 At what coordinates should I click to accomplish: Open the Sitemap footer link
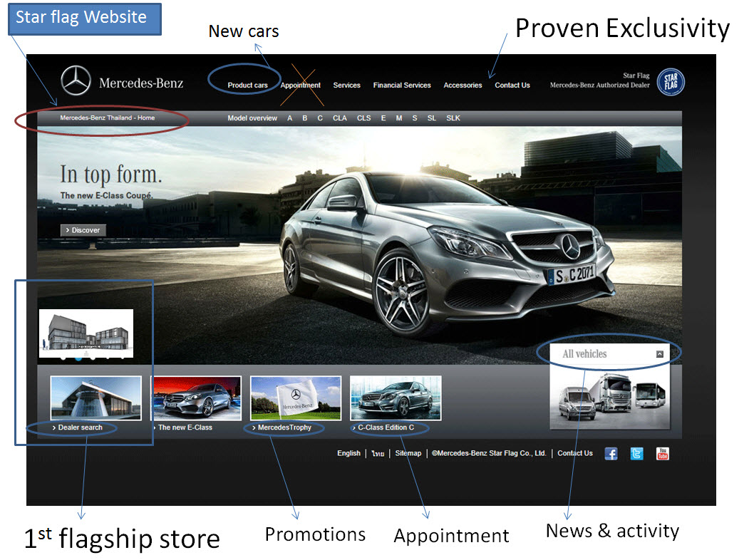pyautogui.click(x=408, y=453)
